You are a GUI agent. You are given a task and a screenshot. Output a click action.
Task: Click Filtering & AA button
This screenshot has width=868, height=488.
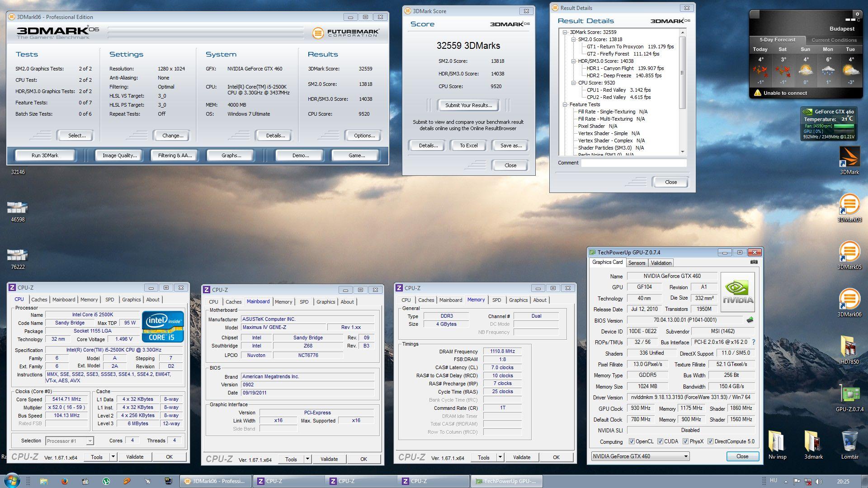(175, 155)
